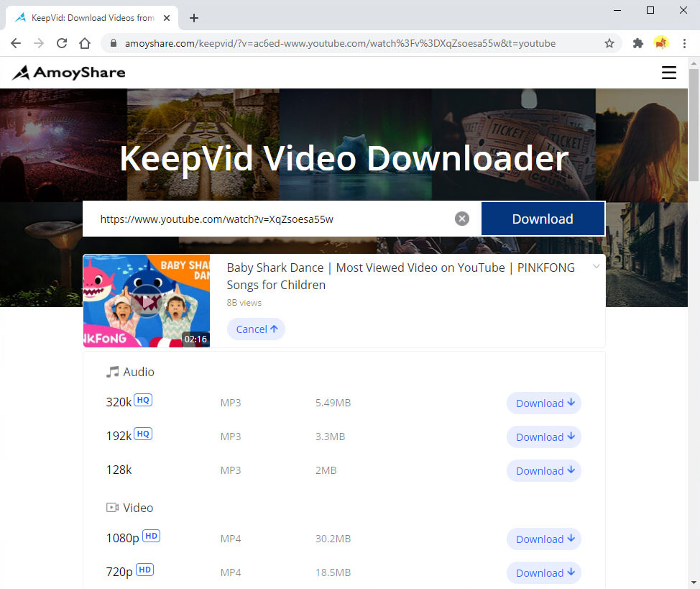Click the AmoyShare logo

(69, 73)
